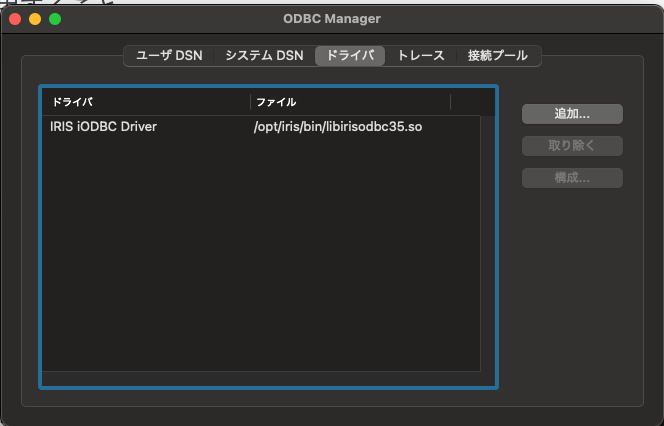The width and height of the screenshot is (664, 426).
Task: Click the 追加... button to add driver
Action: point(572,114)
